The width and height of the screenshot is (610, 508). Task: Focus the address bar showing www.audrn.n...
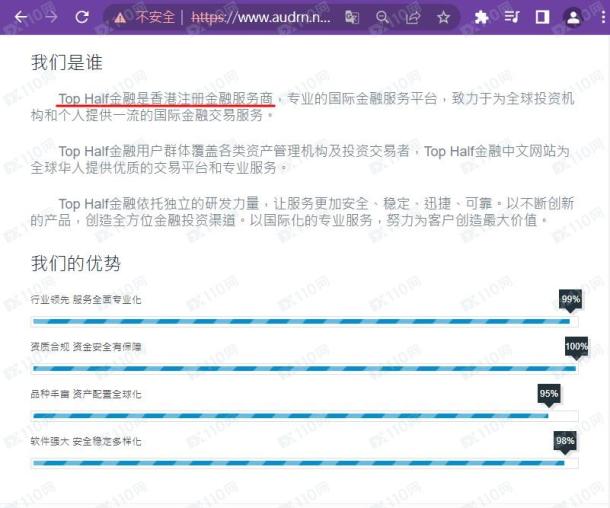tap(261, 17)
